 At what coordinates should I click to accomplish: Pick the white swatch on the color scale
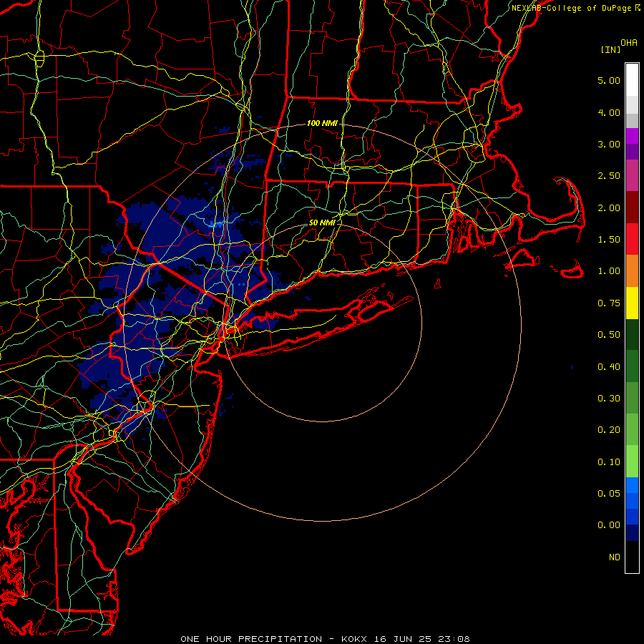(x=632, y=80)
